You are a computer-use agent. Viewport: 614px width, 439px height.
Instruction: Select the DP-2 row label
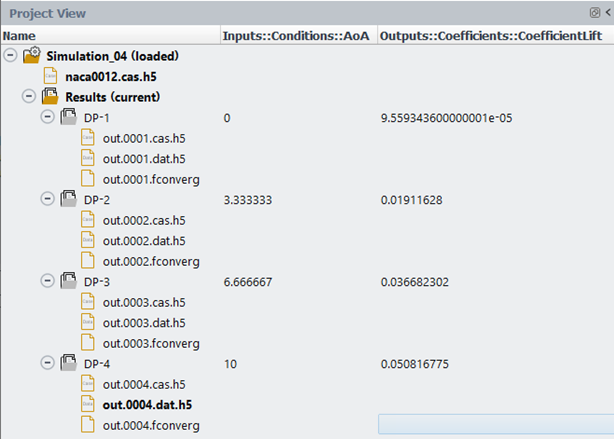point(96,200)
